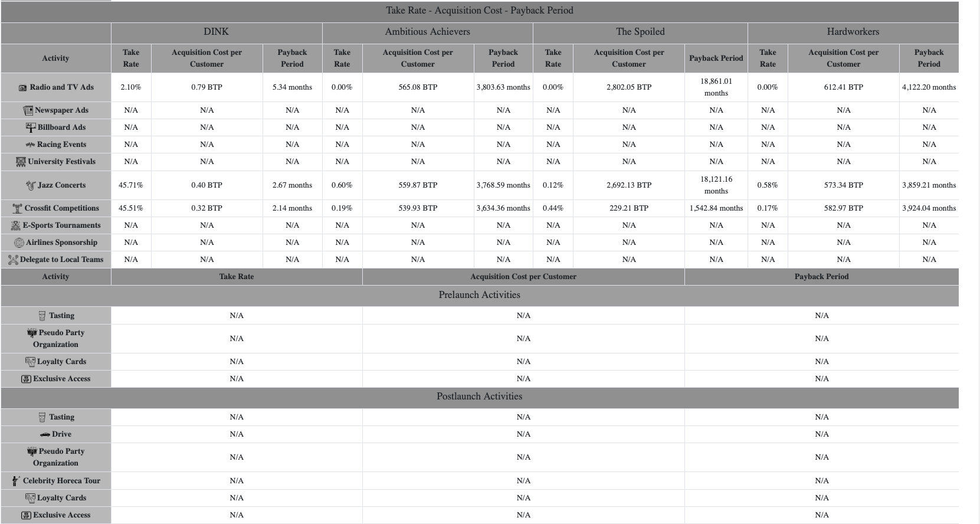Click the Postlaunch Activities section header
980x524 pixels.
point(480,397)
